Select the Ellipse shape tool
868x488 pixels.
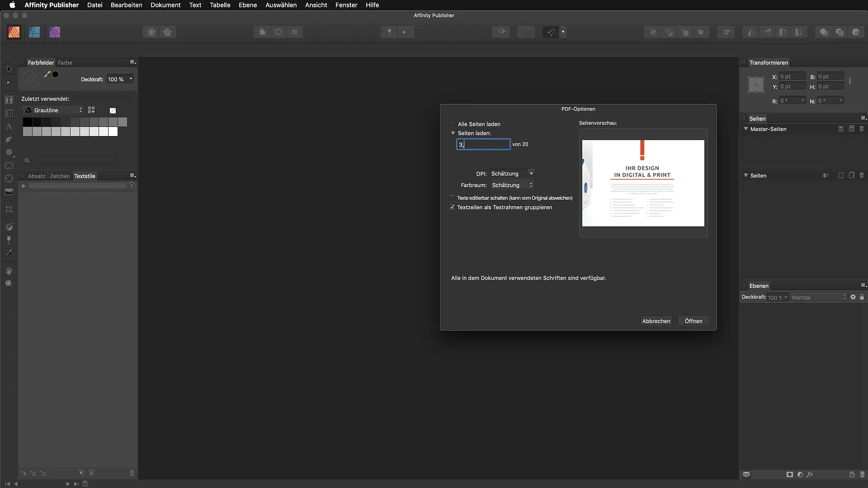point(9,153)
